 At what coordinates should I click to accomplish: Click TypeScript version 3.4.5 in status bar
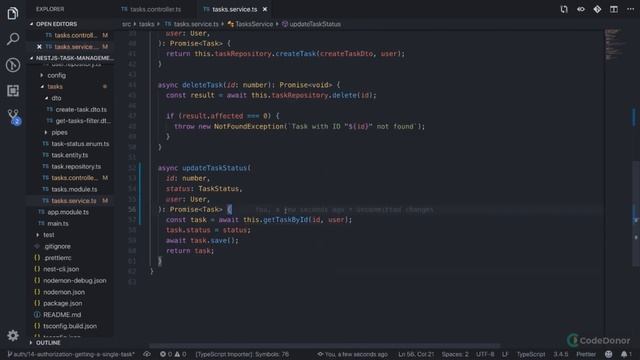click(561, 354)
